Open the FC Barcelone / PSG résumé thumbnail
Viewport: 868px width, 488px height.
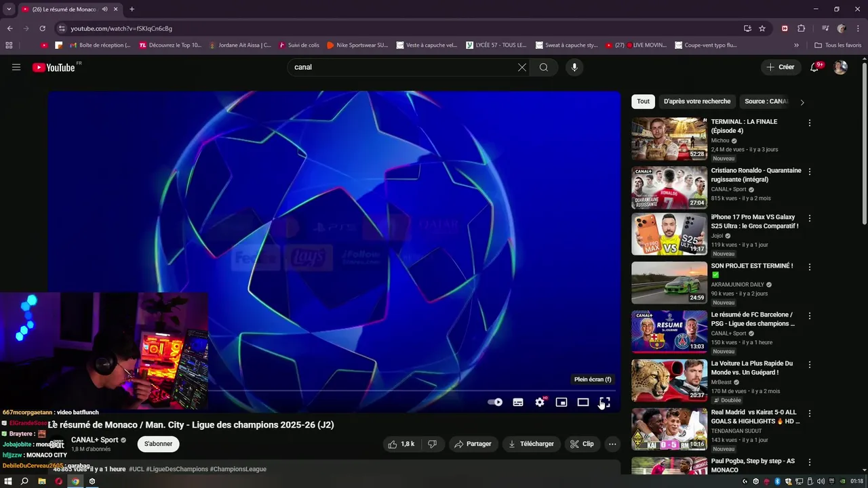coord(669,331)
